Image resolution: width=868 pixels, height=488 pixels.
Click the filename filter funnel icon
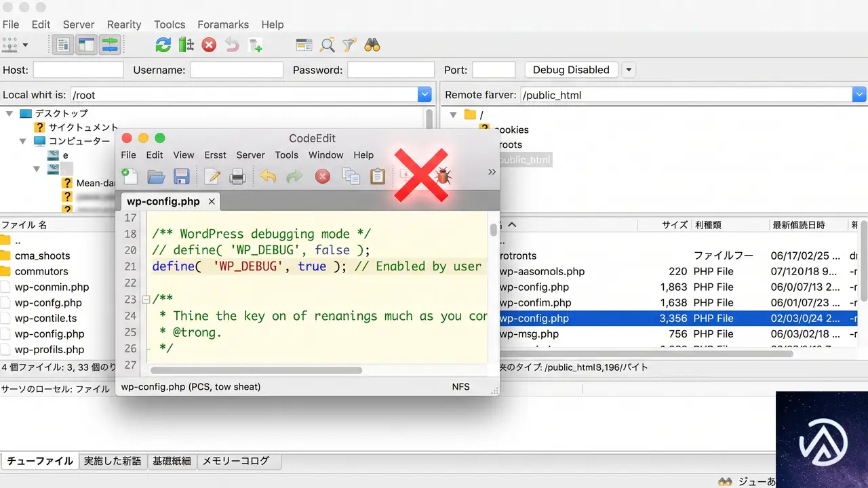pyautogui.click(x=349, y=45)
